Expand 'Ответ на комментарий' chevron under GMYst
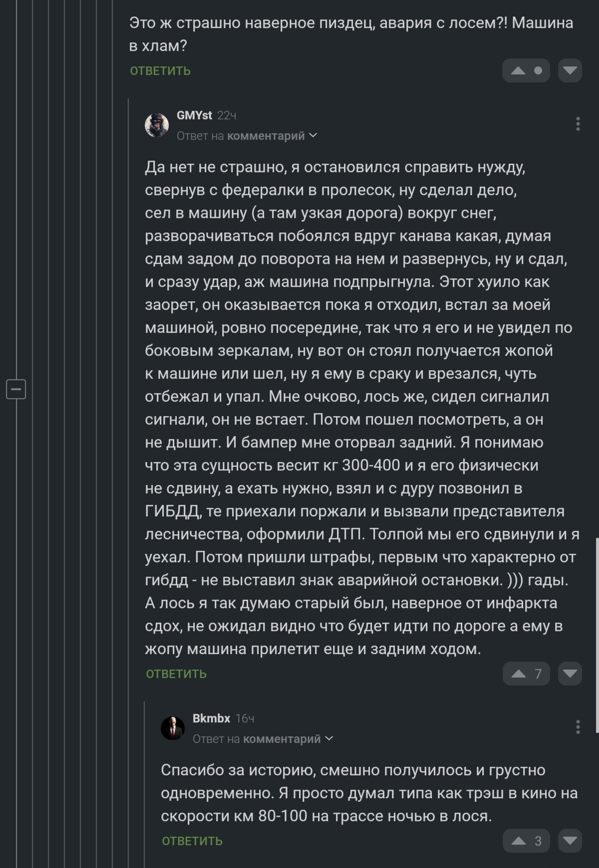599x868 pixels. click(x=313, y=135)
